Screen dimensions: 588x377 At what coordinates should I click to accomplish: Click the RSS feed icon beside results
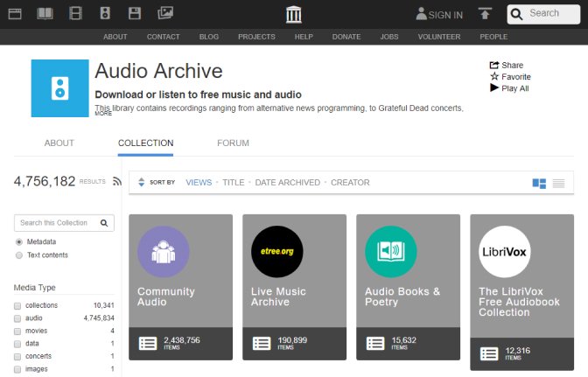click(117, 182)
